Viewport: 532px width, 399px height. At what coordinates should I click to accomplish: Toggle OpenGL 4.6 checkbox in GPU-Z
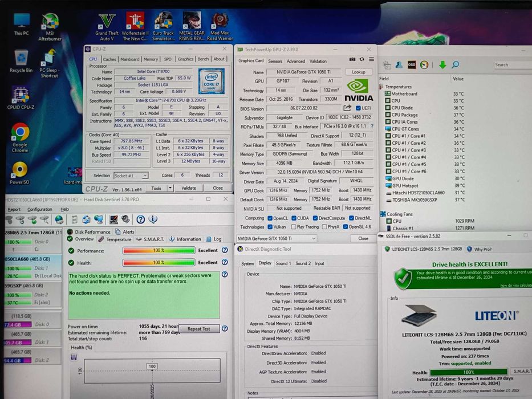tap(346, 227)
